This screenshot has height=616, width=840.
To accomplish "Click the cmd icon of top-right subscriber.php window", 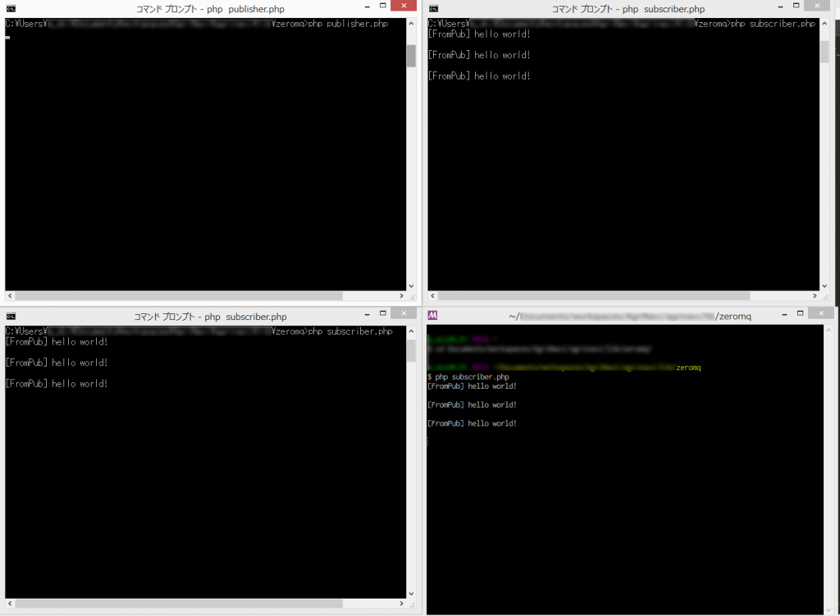I will [433, 9].
